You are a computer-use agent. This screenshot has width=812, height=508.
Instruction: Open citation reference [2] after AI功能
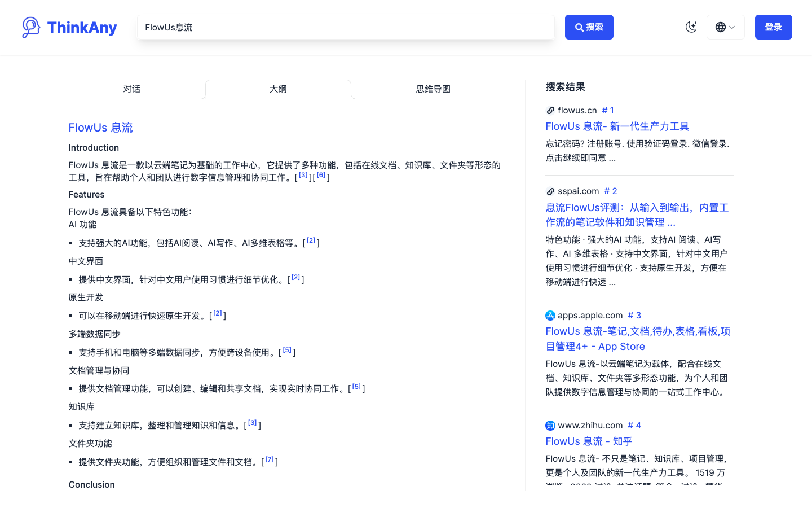pos(311,240)
